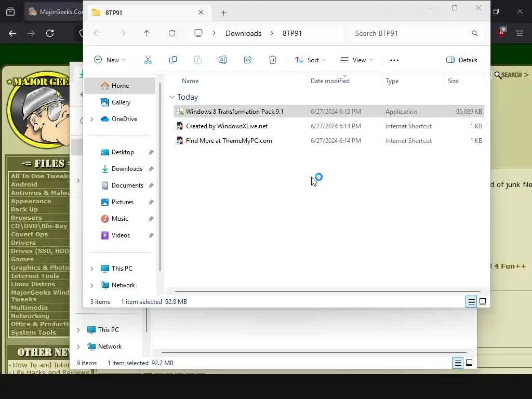
Task: Click the Delete trash icon
Action: point(272,60)
